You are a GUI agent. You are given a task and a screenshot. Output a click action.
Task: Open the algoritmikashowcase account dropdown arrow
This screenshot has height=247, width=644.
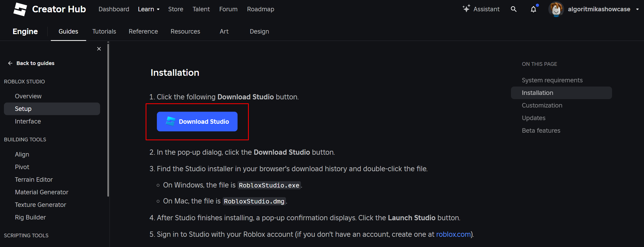click(x=637, y=9)
